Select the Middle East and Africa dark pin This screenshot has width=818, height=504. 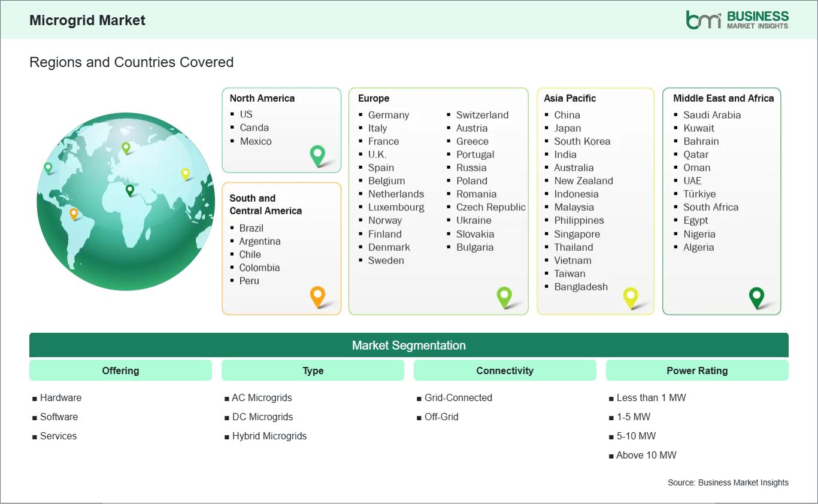click(x=757, y=296)
